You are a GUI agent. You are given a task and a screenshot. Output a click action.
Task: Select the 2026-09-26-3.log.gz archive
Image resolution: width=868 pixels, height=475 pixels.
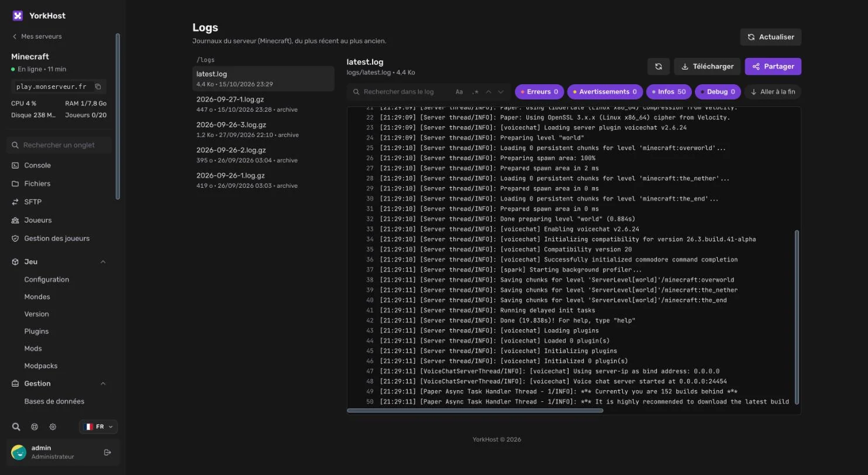263,129
